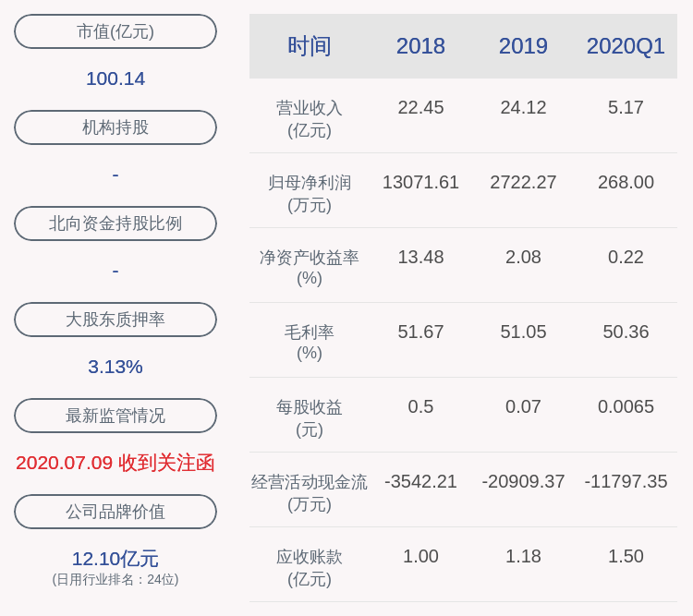
Task: Click the 日用行业排名：24位 note
Action: coord(115,580)
